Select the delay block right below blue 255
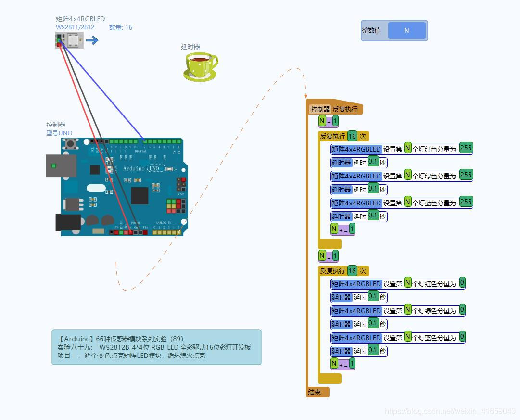Image resolution: width=520 pixels, height=420 pixels. (x=359, y=216)
